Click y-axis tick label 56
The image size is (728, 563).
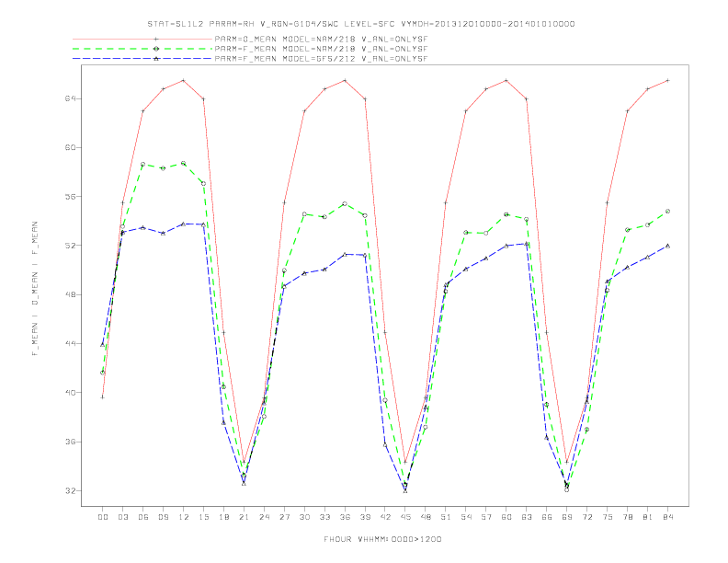70,197
